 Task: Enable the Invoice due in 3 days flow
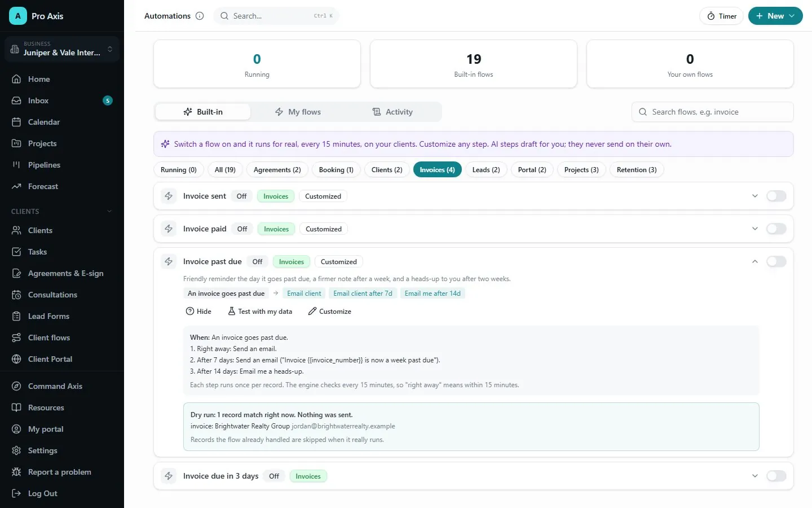(x=776, y=476)
